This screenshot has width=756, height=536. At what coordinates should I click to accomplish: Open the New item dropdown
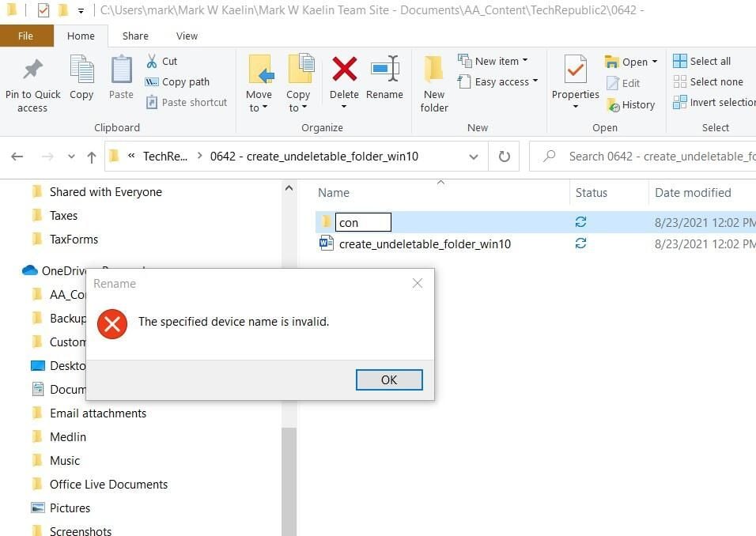click(x=525, y=61)
